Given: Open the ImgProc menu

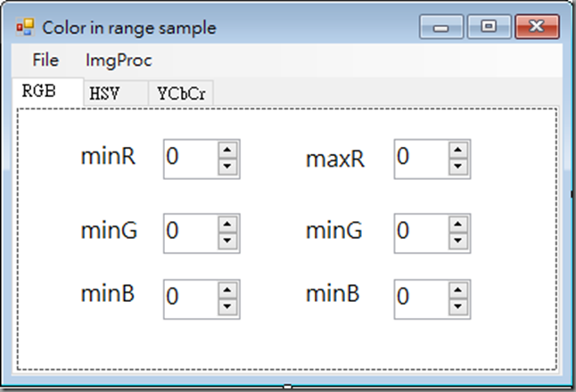Looking at the screenshot, I should click(119, 61).
